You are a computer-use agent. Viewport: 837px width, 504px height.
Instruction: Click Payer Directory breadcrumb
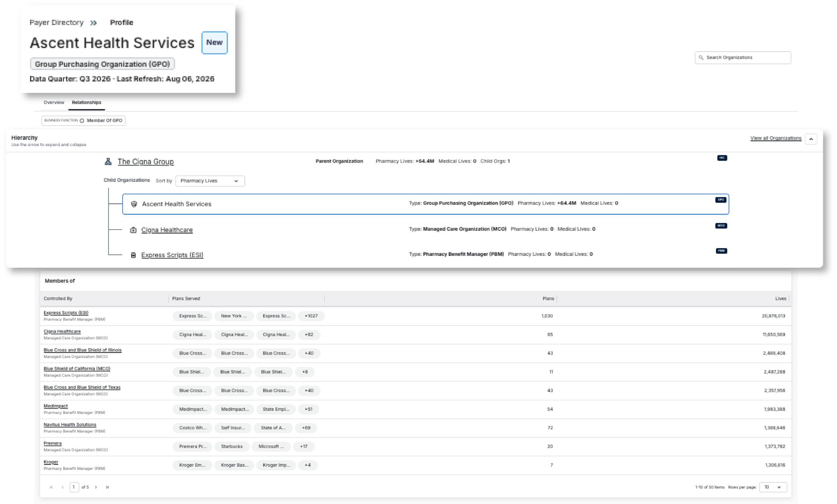click(56, 23)
